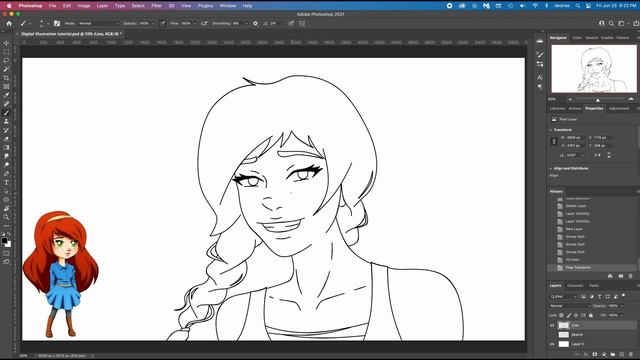This screenshot has height=360, width=640.
Task: Collapse the Transform section
Action: click(x=551, y=130)
